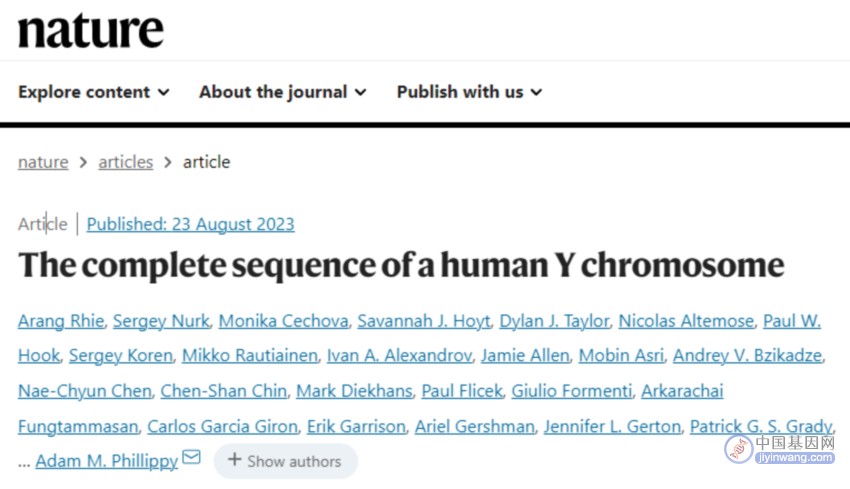Open the About the journal dropdown

282,92
